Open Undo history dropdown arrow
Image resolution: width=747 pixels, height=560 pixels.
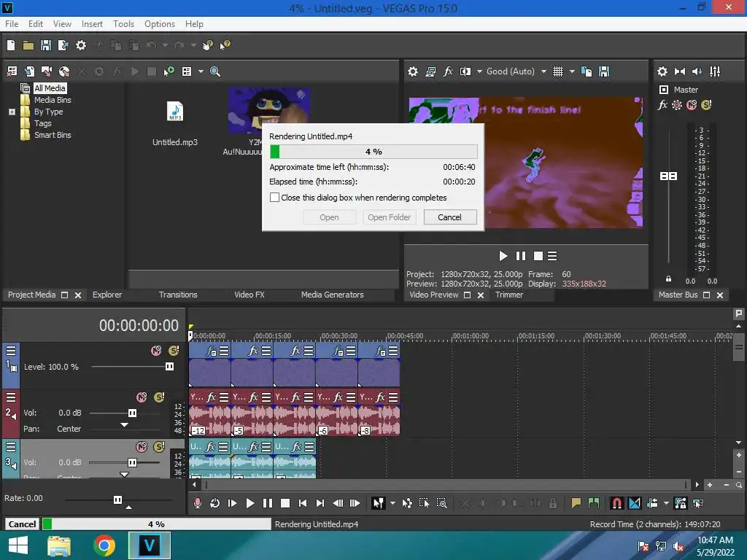point(165,45)
